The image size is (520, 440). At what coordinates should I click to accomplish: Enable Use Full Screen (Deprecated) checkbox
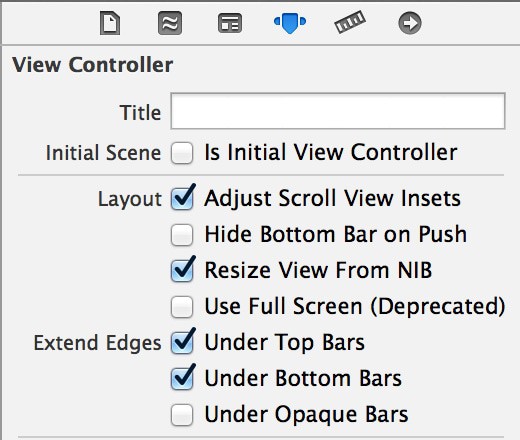[182, 307]
